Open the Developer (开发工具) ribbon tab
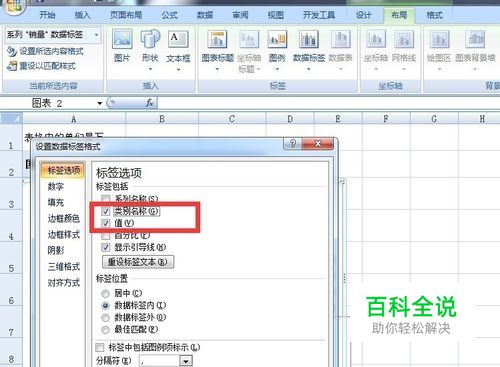 [319, 15]
